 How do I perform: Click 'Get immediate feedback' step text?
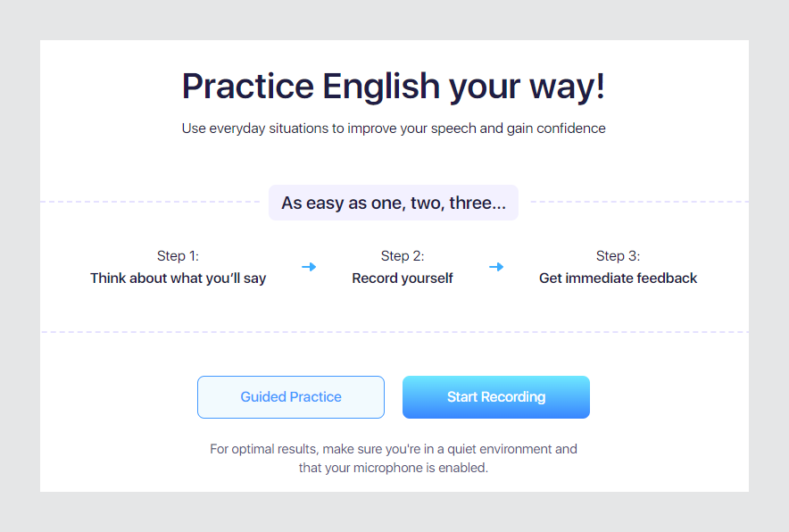(618, 278)
